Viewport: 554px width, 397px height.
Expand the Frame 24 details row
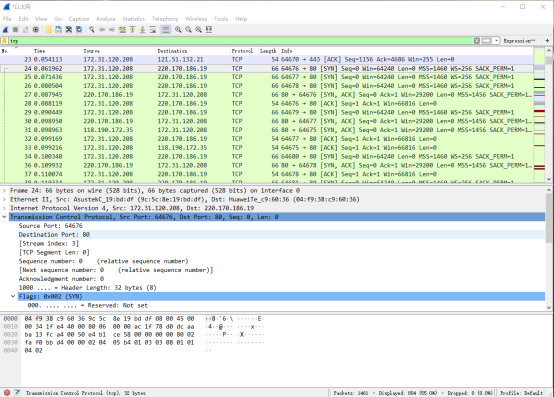pos(4,190)
